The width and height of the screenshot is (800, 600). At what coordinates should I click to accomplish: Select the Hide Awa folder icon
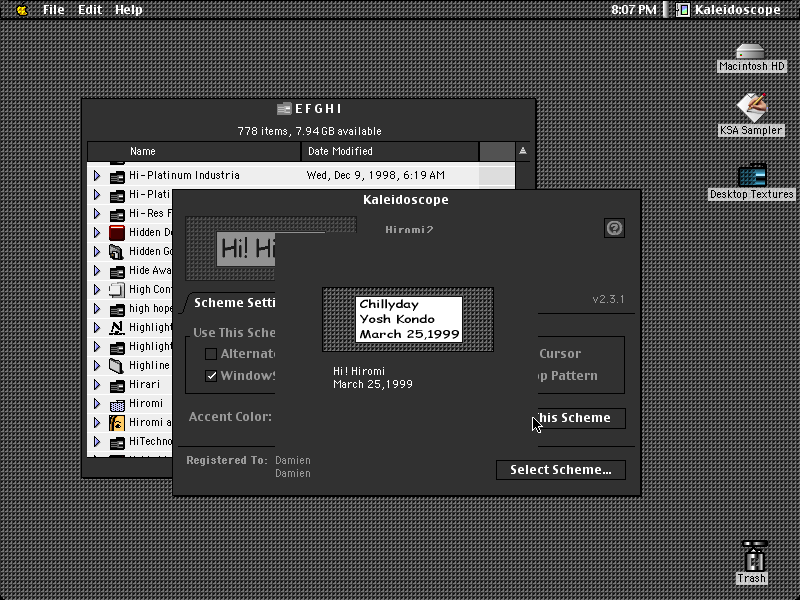117,271
